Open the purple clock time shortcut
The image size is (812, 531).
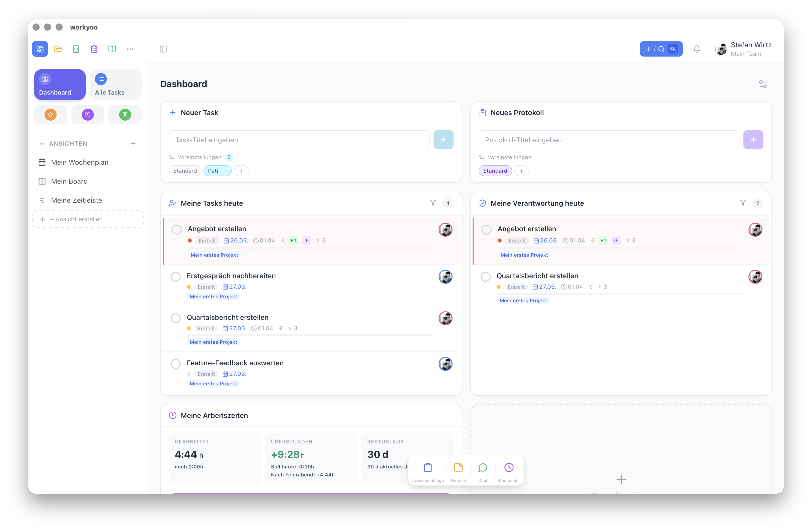click(88, 115)
